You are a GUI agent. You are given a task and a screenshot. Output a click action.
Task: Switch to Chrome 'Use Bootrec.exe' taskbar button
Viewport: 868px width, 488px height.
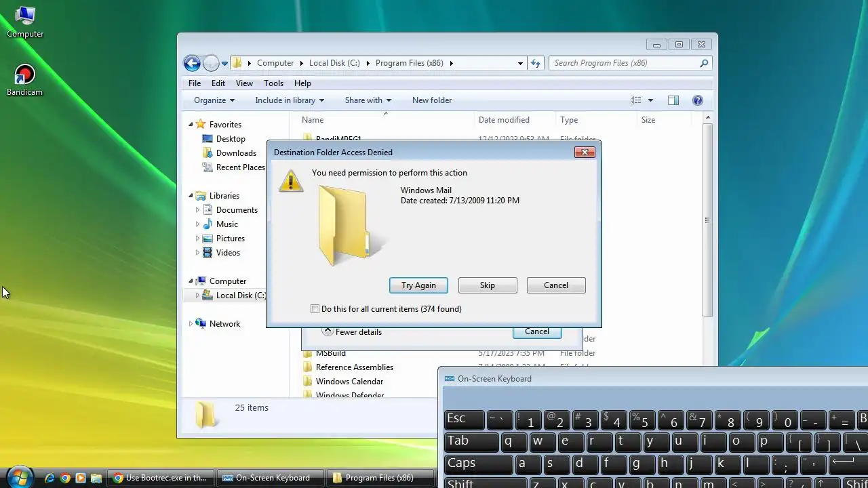(x=162, y=478)
